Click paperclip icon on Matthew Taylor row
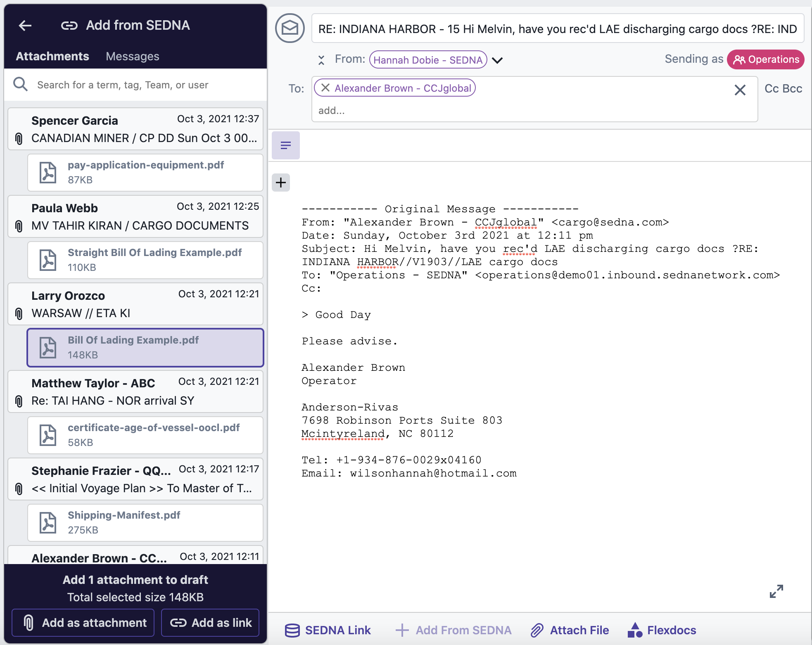 pyautogui.click(x=19, y=401)
